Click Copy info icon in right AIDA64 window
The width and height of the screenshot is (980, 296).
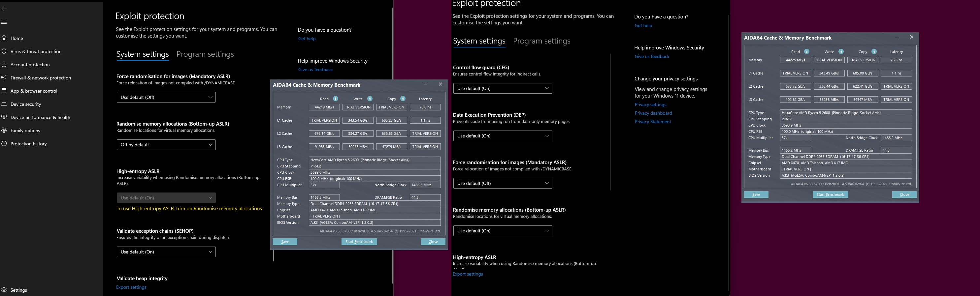(x=874, y=52)
